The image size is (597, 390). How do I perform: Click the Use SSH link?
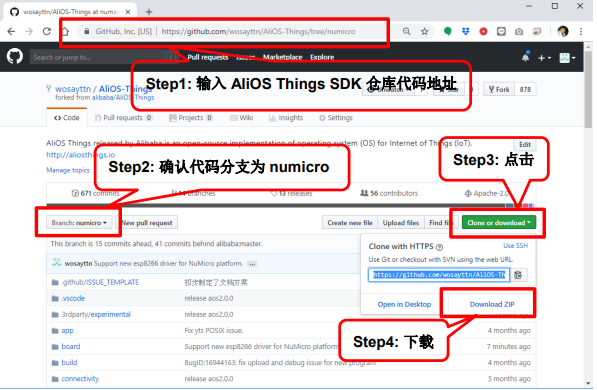pos(516,246)
